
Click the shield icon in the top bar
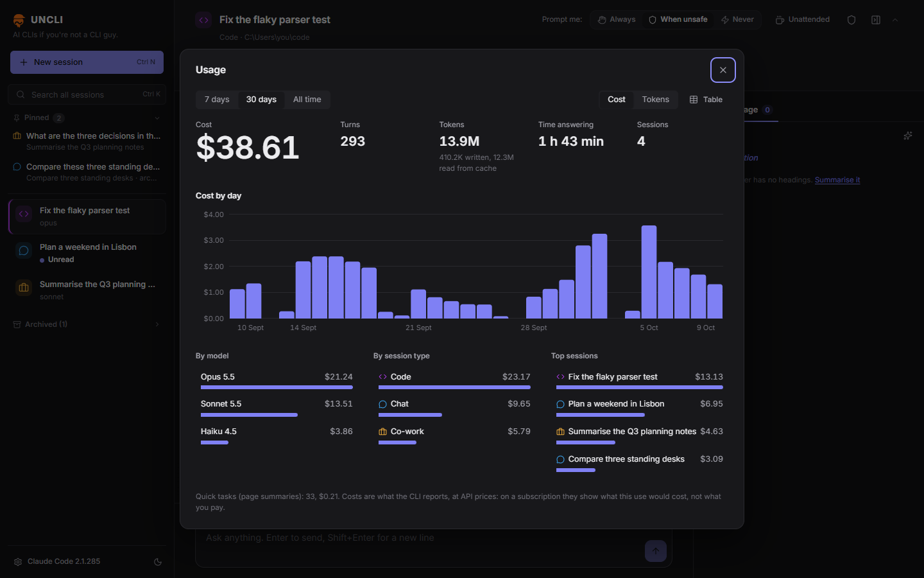coord(851,20)
